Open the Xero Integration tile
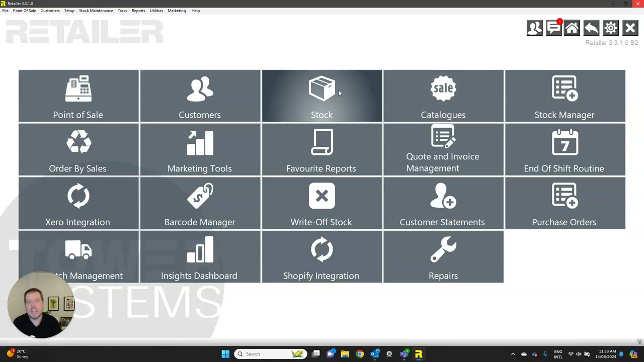The image size is (644, 362). [78, 203]
